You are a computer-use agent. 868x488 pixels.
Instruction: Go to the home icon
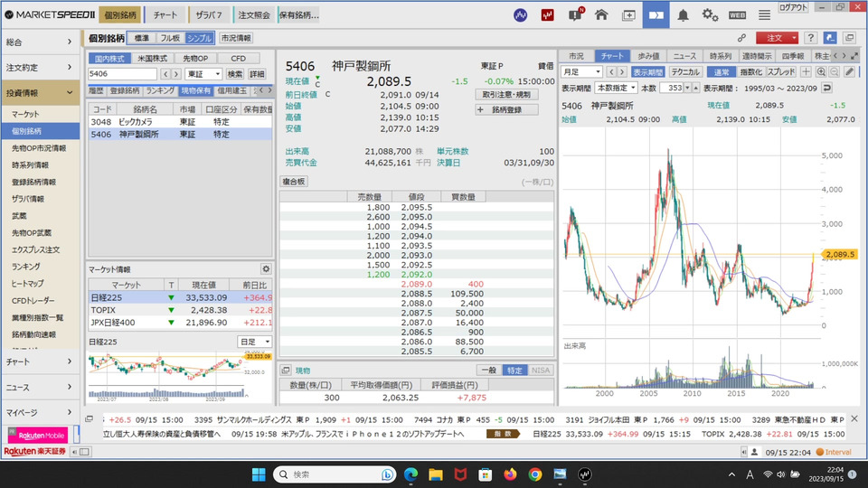tap(602, 15)
